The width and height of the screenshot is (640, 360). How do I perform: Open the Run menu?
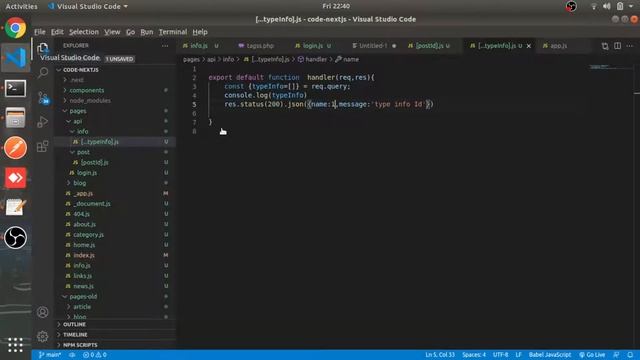147,32
